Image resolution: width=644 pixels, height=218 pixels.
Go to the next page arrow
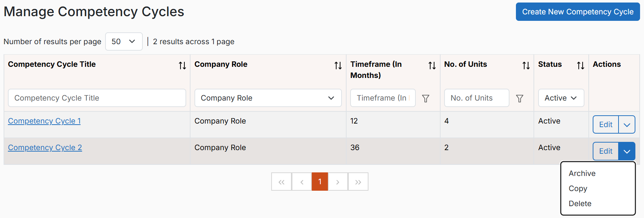338,182
